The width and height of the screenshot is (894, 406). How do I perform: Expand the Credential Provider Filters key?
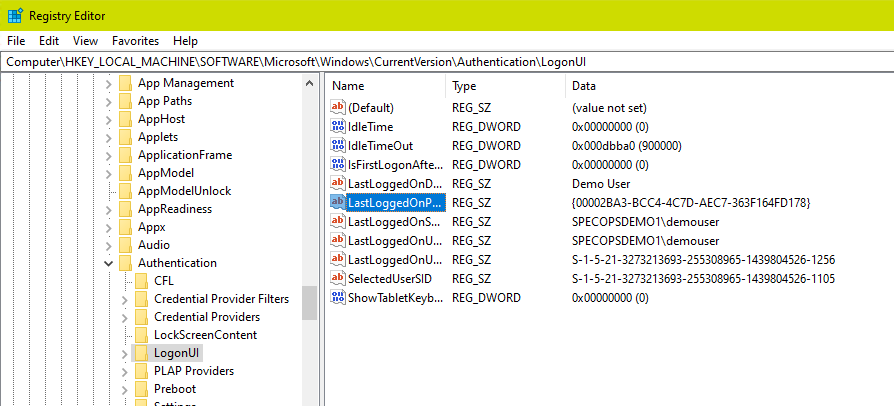[x=124, y=299]
